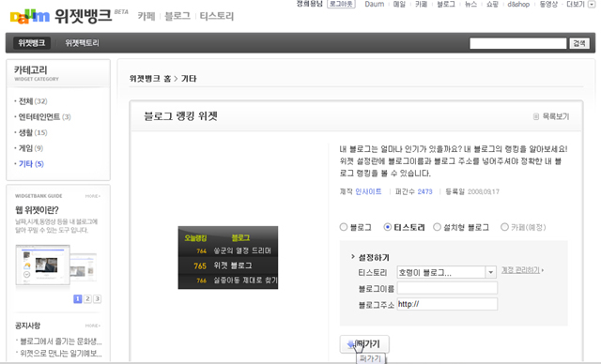
Task: Open the 뉴스 link in top bar
Action: coord(470,4)
